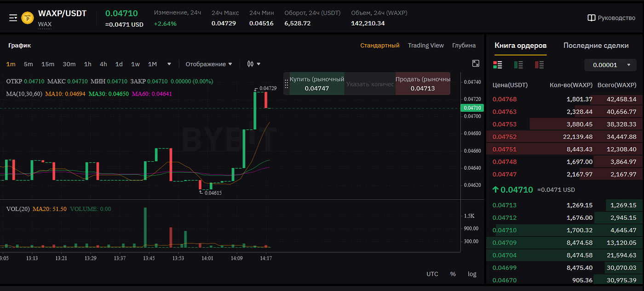Open the Последние сделки tab
Viewport: 644px width, 291px height.
click(x=596, y=46)
